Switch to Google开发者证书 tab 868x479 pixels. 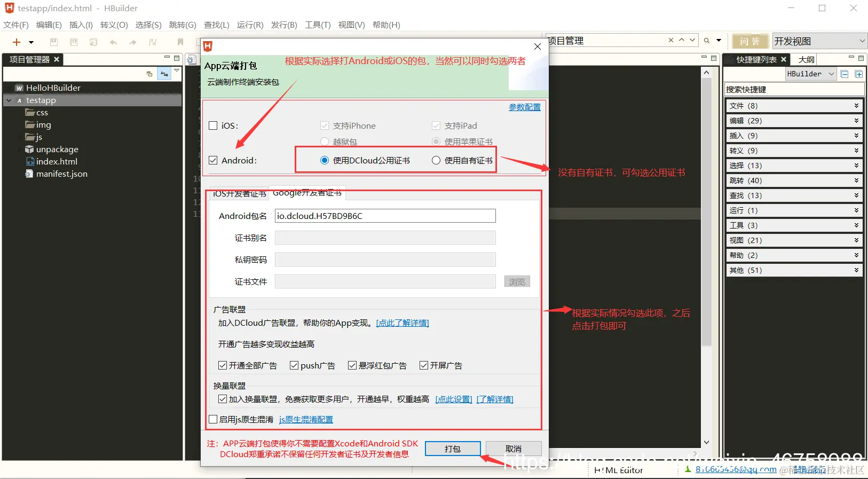[x=307, y=193]
